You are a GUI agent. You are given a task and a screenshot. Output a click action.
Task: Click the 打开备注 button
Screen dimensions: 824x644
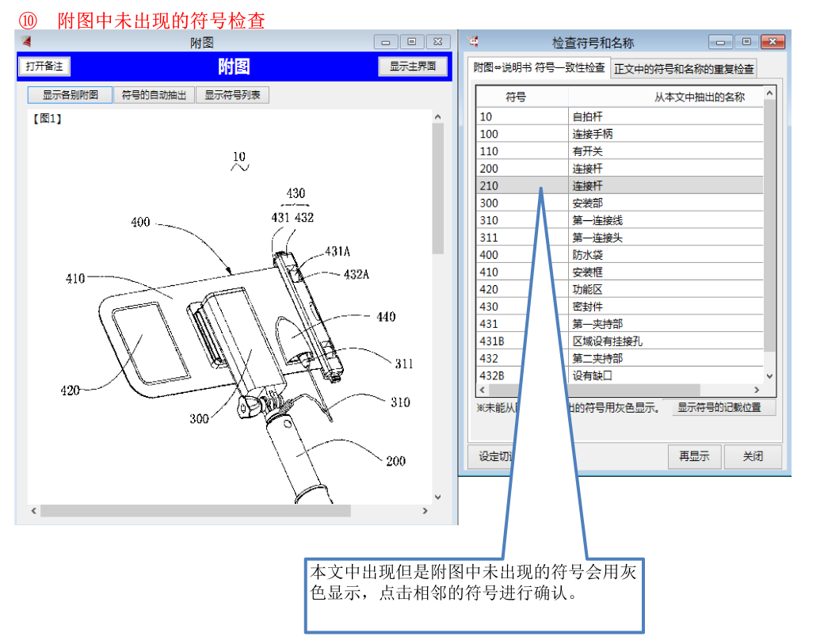pos(44,67)
